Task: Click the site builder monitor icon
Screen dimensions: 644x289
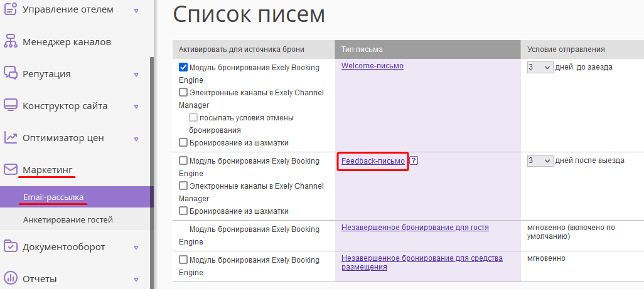Action: tap(11, 105)
